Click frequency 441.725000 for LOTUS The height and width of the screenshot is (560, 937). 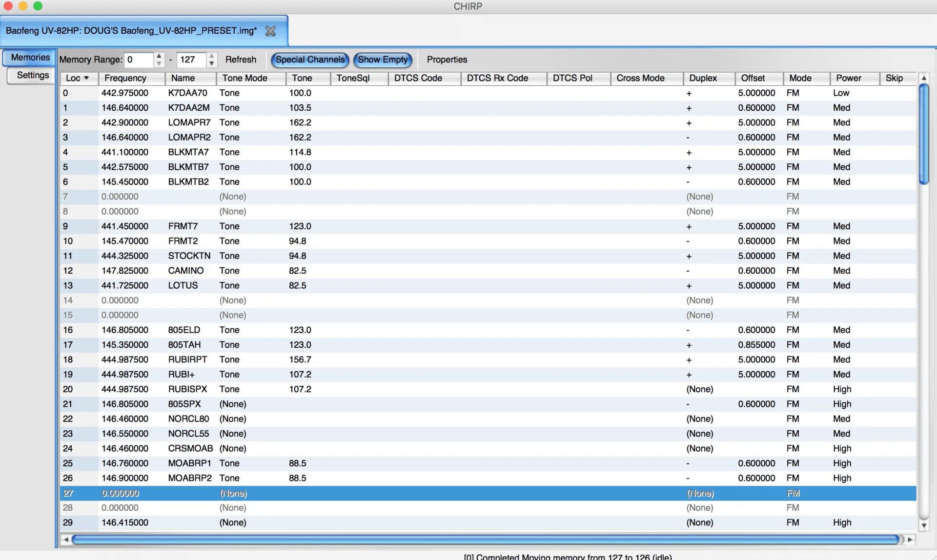[125, 285]
